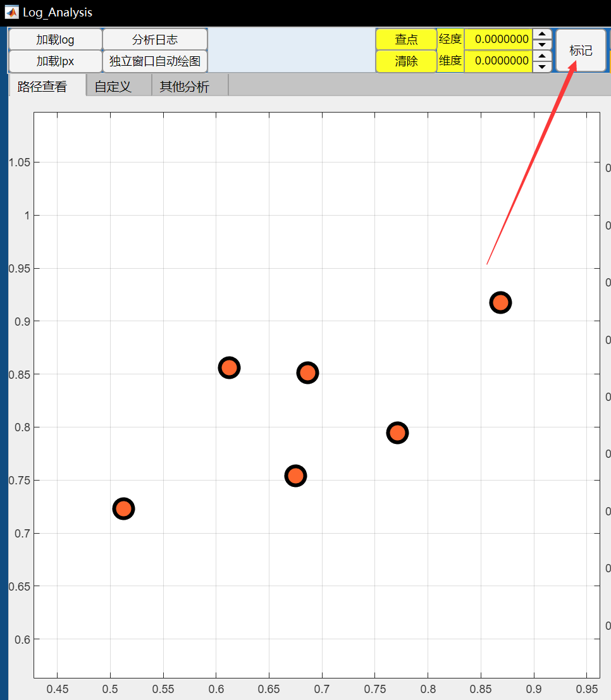
Task: Switch to the 路径查看 tab
Action: click(42, 87)
